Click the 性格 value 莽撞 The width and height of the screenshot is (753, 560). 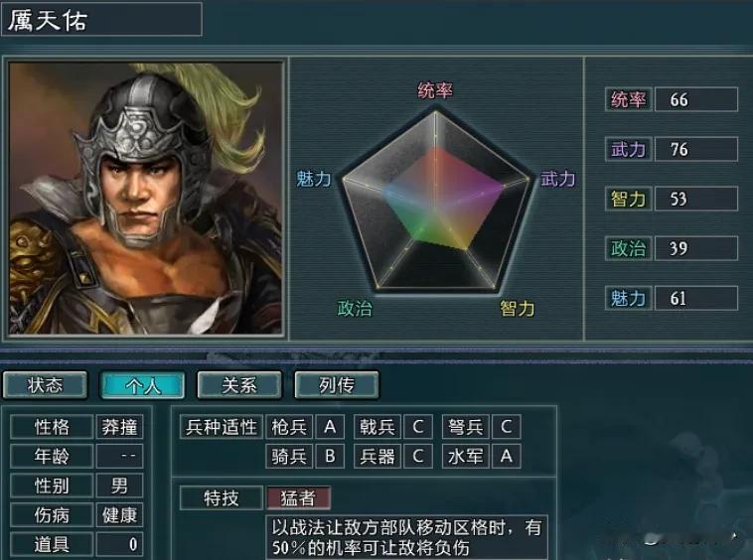tap(119, 427)
